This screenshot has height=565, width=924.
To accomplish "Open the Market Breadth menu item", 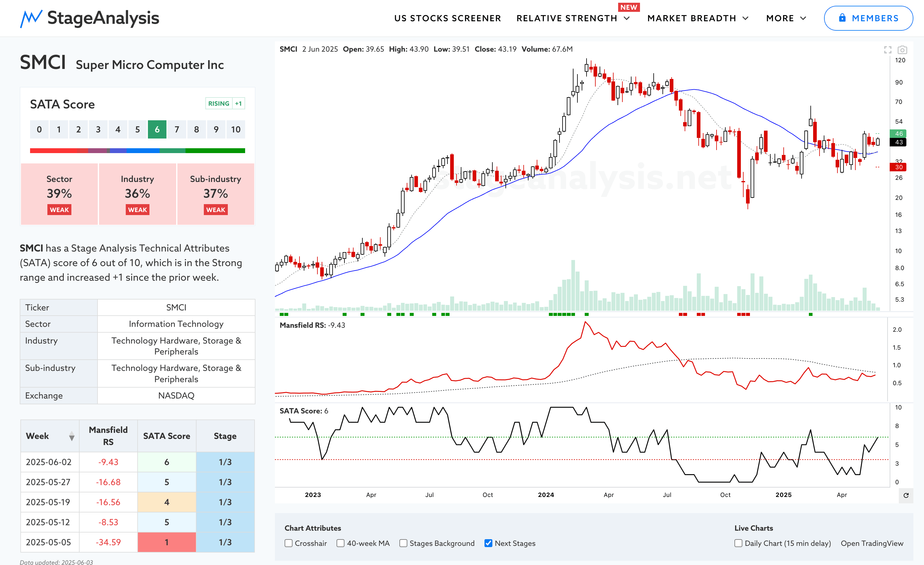I will (692, 18).
